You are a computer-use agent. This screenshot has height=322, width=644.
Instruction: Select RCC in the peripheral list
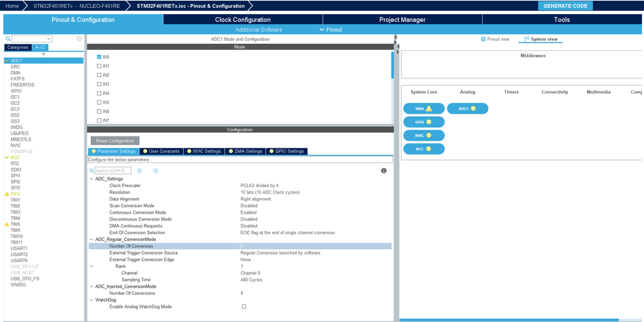(x=15, y=157)
